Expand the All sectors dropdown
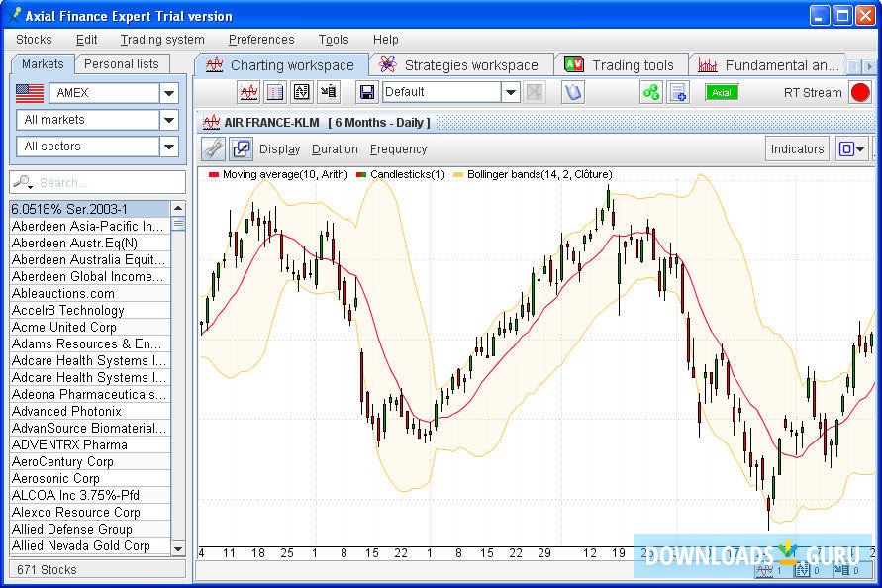 tap(169, 147)
